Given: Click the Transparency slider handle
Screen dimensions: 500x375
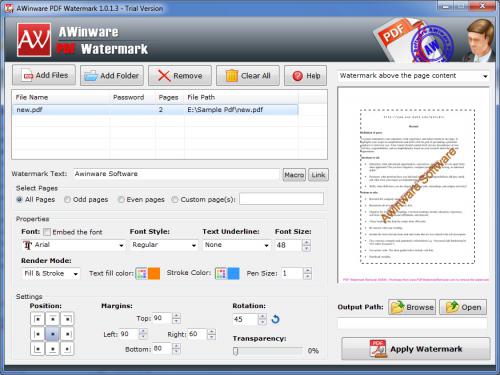Looking at the screenshot, I should point(236,351).
